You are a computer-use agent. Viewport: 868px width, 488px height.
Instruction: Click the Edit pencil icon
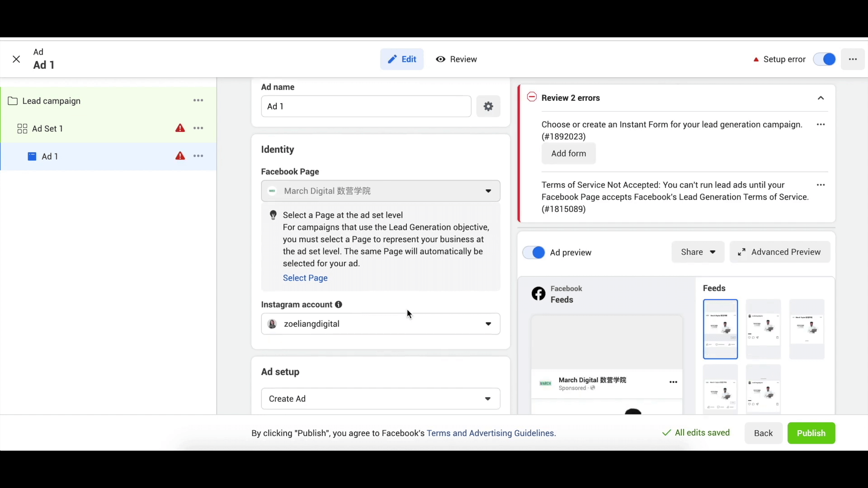tap(392, 59)
